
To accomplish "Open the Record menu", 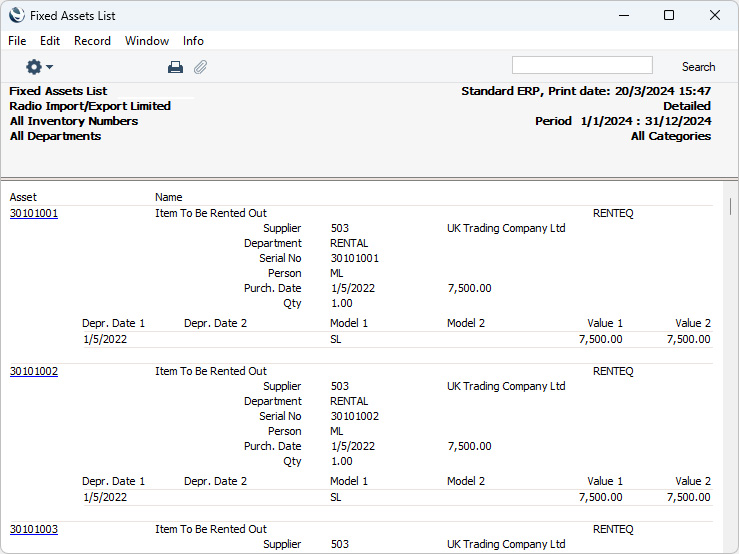I will (92, 41).
